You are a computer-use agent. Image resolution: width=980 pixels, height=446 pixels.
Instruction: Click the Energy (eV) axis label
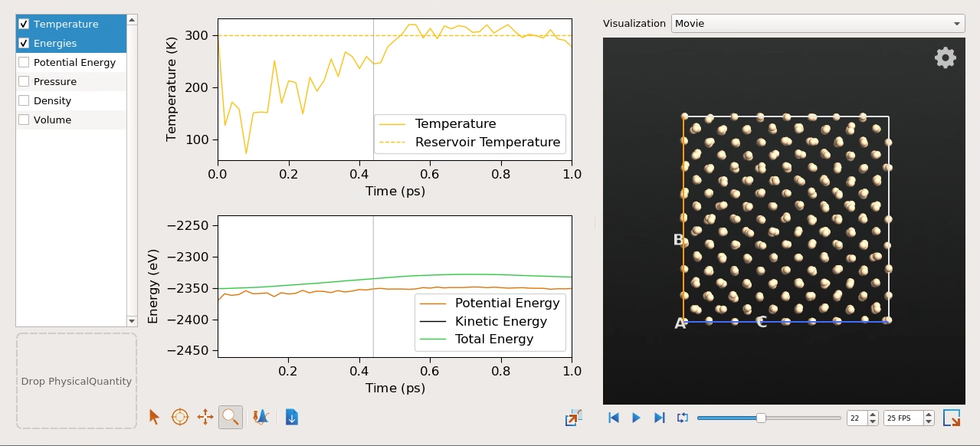point(152,286)
